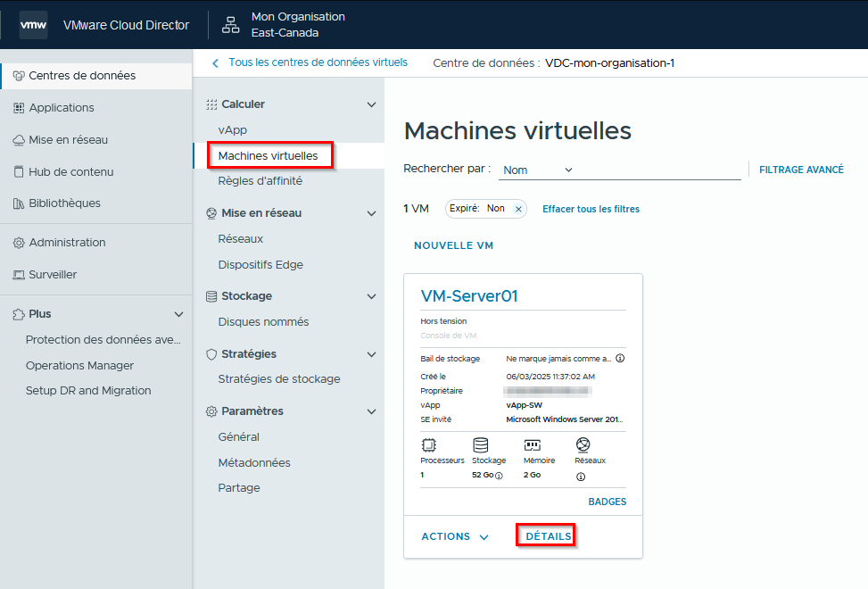This screenshot has width=868, height=589.
Task: Click info icon next to Bail de stockage
Action: click(x=621, y=358)
